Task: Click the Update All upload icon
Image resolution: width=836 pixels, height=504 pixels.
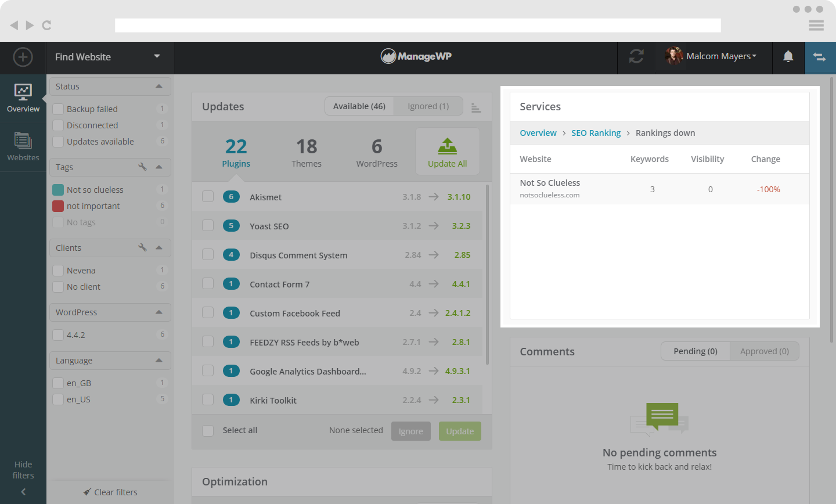Action: click(447, 146)
